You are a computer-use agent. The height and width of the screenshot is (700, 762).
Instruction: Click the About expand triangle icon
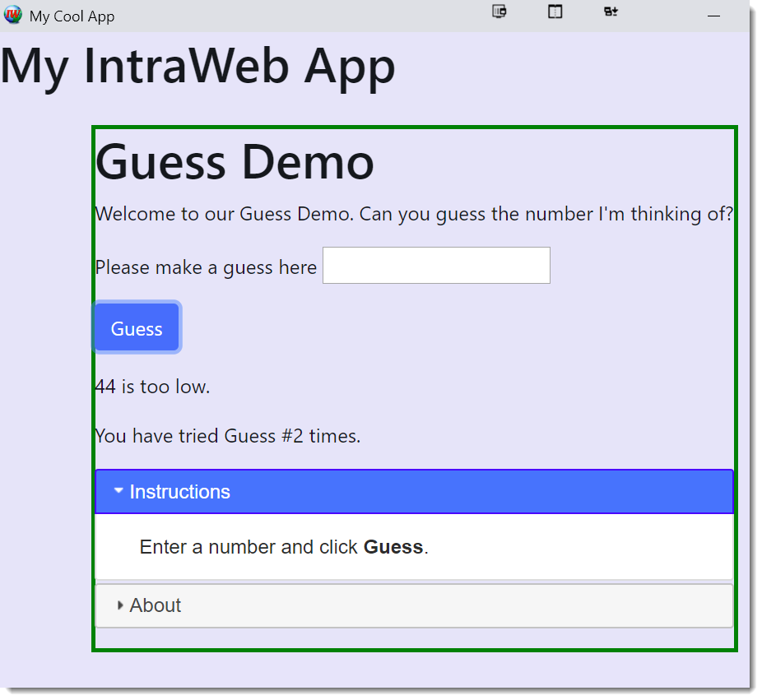[x=120, y=605]
